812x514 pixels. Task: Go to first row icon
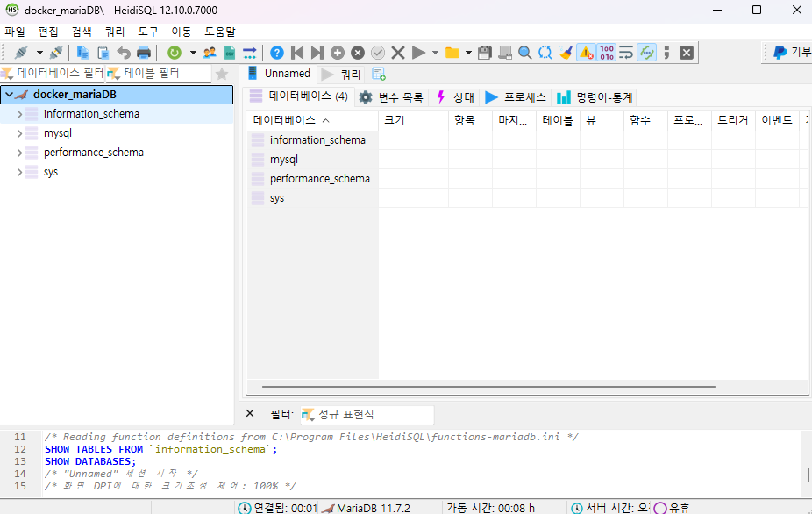[x=297, y=53]
